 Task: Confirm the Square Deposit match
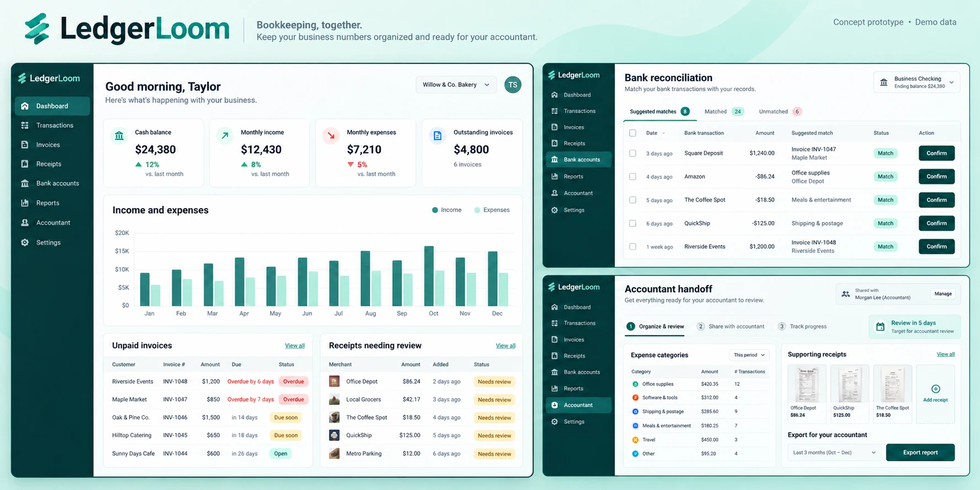coord(936,154)
